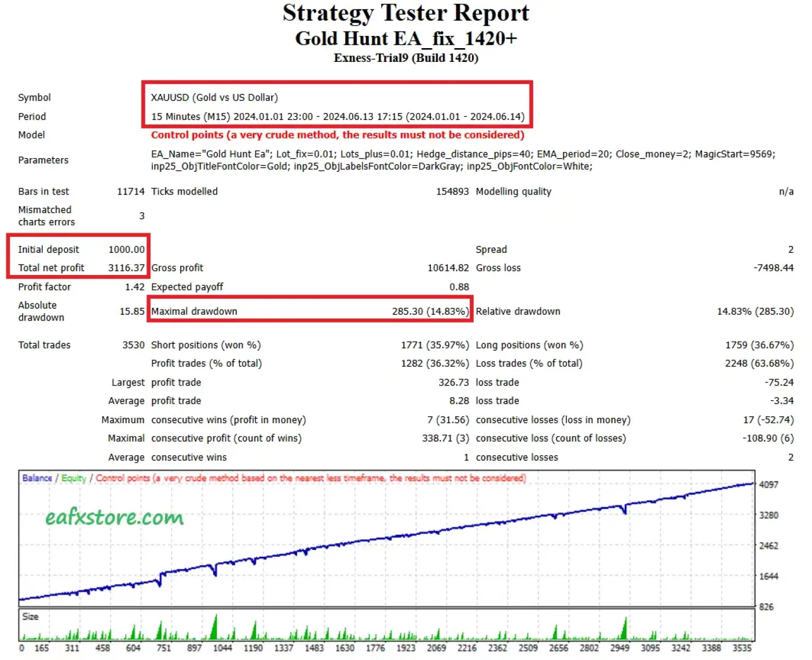Click the 4097 label on chart axis
The height and width of the screenshot is (660, 812).
pyautogui.click(x=768, y=484)
